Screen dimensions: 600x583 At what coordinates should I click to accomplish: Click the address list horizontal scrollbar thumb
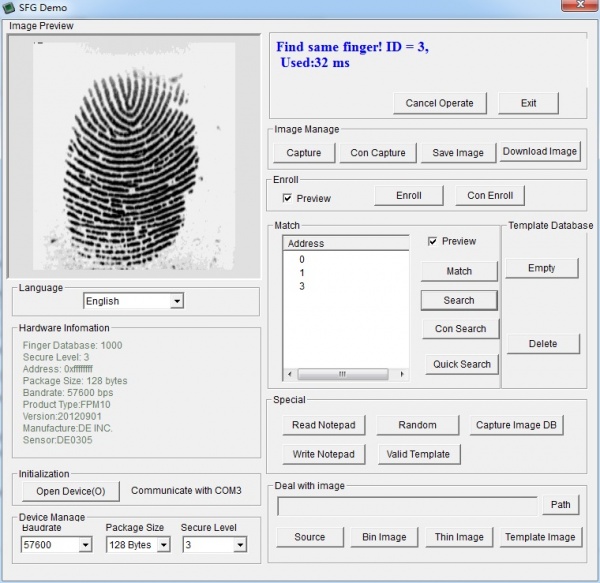coord(343,374)
